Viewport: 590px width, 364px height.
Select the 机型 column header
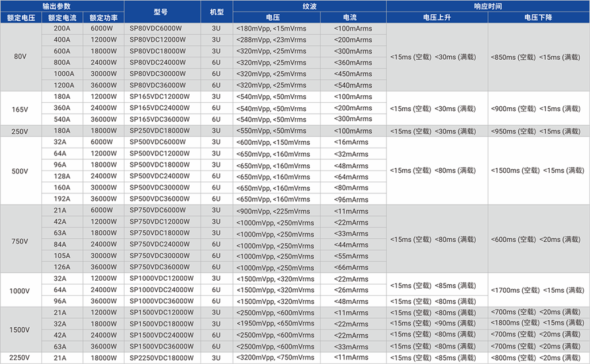(x=217, y=11)
